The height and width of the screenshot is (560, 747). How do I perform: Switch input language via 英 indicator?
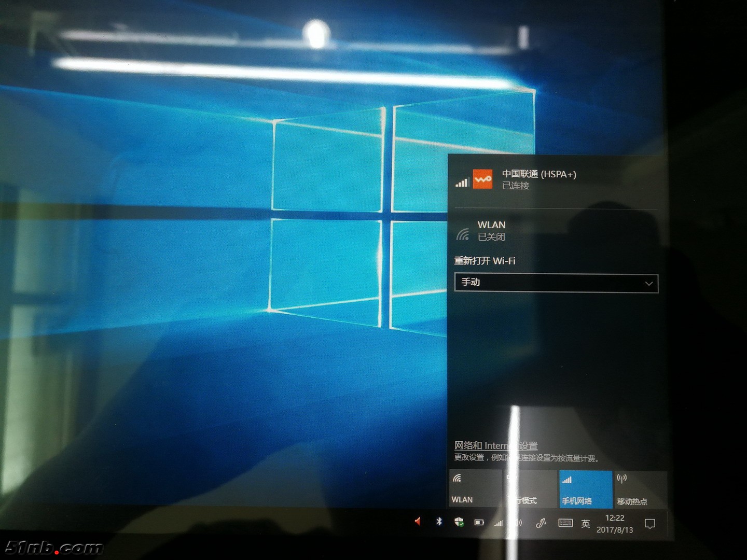point(586,524)
